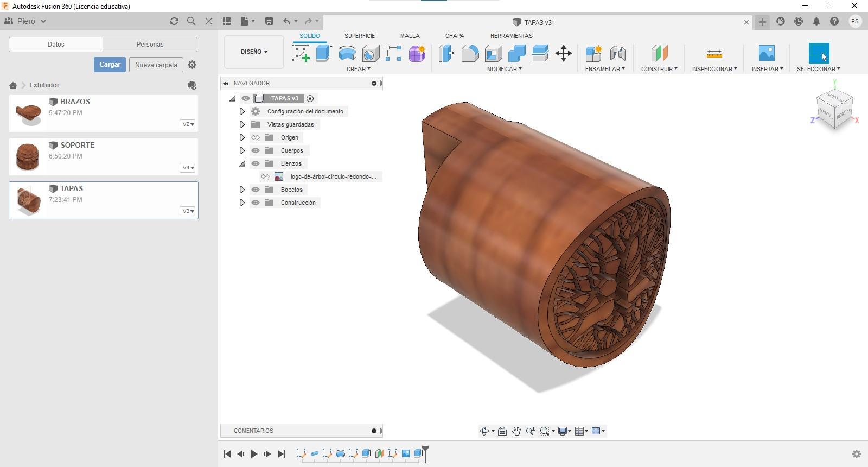Image resolution: width=868 pixels, height=467 pixels.
Task: Open the data panel grid icon
Action: tap(227, 21)
